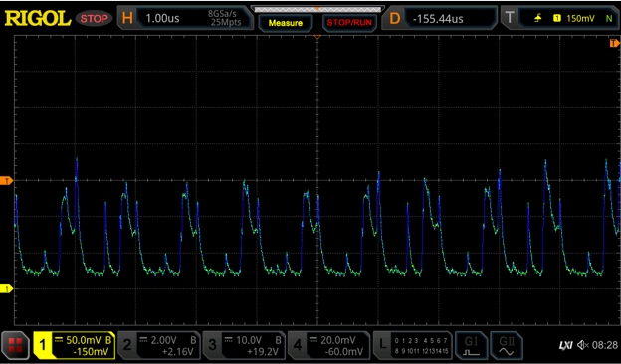The image size is (621, 364).
Task: Click the yellow channel 1 ground marker
Action: click(6, 289)
